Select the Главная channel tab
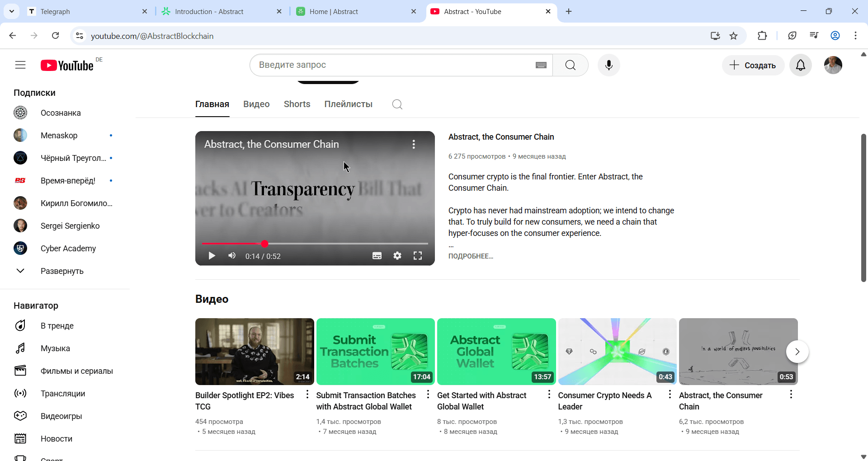868x461 pixels. 212,104
